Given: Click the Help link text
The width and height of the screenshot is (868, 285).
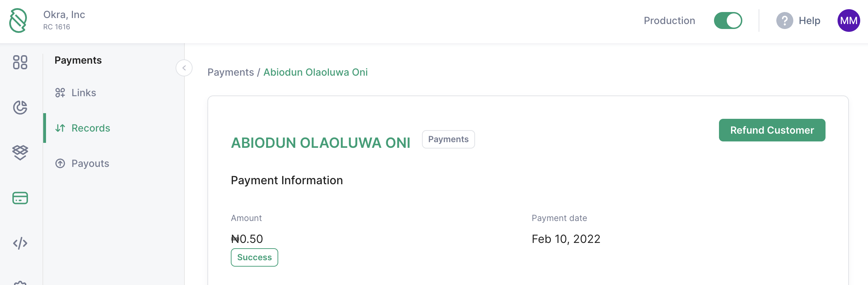Looking at the screenshot, I should [x=810, y=21].
